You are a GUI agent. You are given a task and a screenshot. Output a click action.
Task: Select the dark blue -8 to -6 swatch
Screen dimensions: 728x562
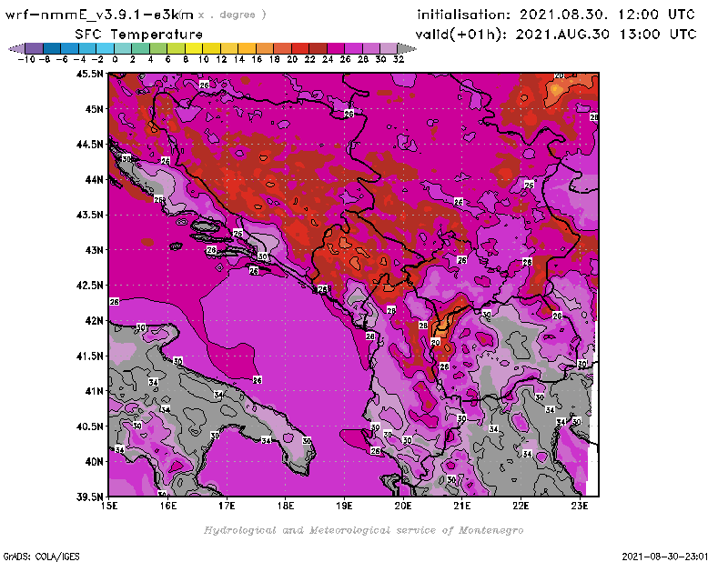point(52,48)
